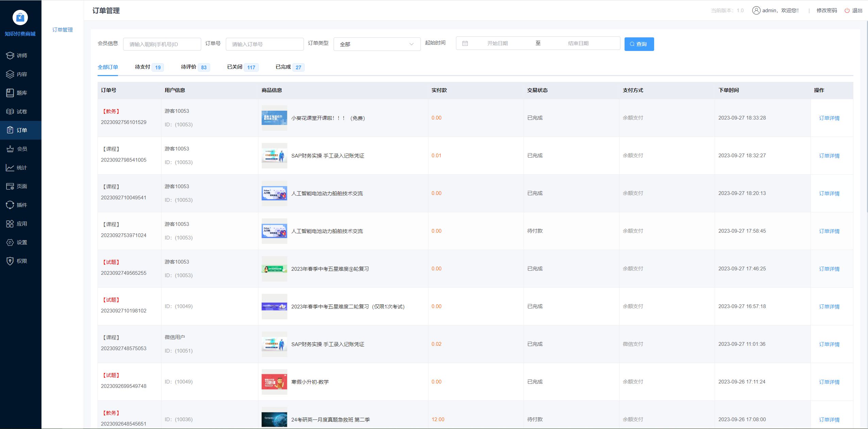Expand the 订单类型 dropdown showing 全部
Image resolution: width=868 pixels, height=429 pixels.
[x=377, y=44]
